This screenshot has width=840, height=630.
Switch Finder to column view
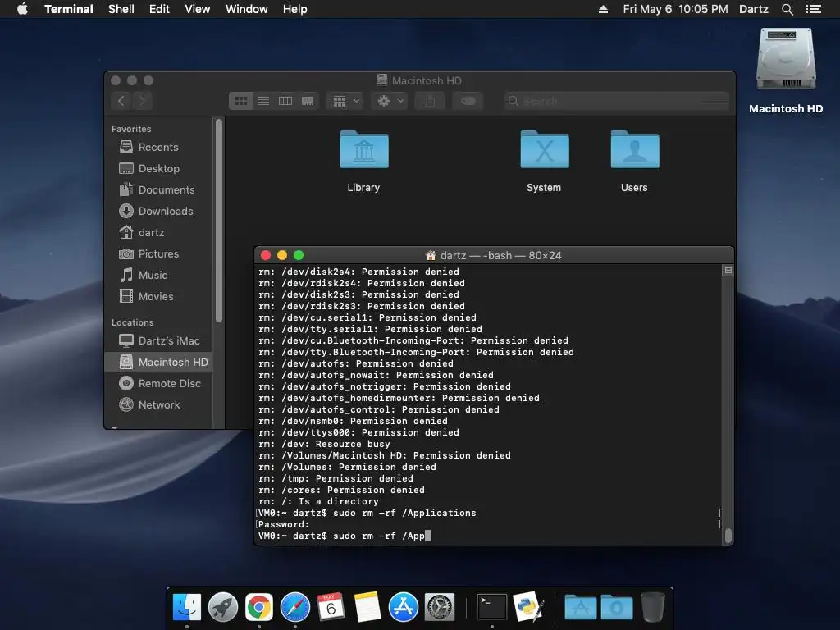click(285, 101)
